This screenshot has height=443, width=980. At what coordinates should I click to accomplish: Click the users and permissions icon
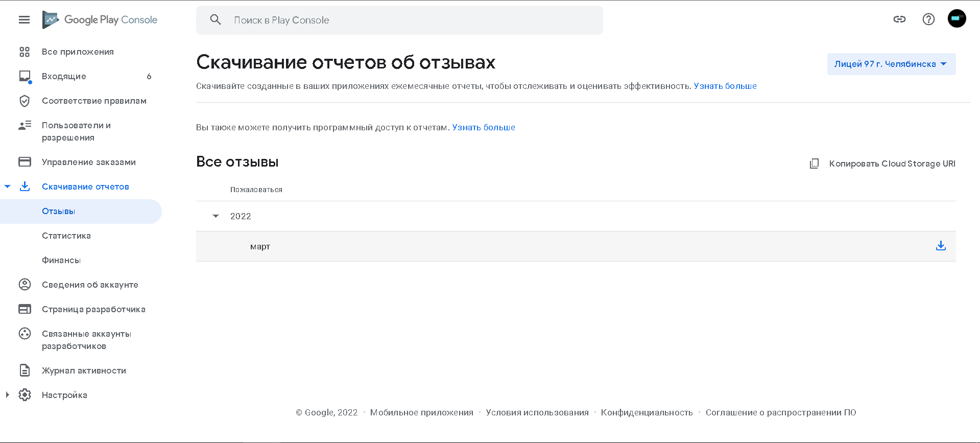(25, 125)
